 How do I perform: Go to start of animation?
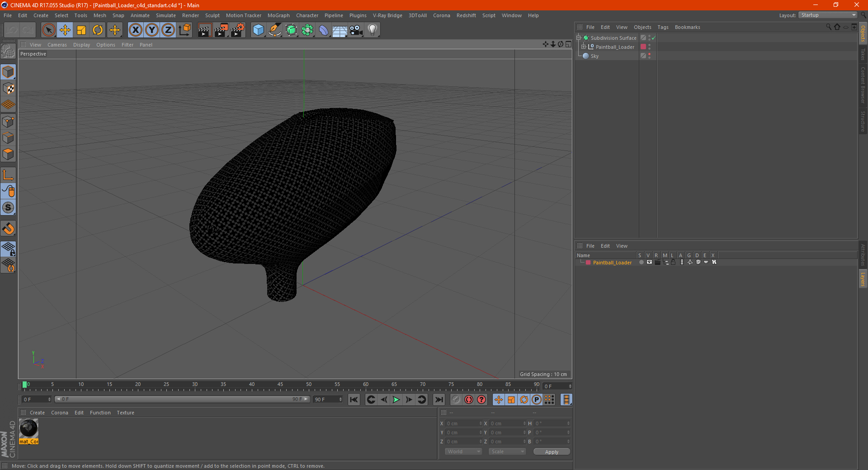354,399
